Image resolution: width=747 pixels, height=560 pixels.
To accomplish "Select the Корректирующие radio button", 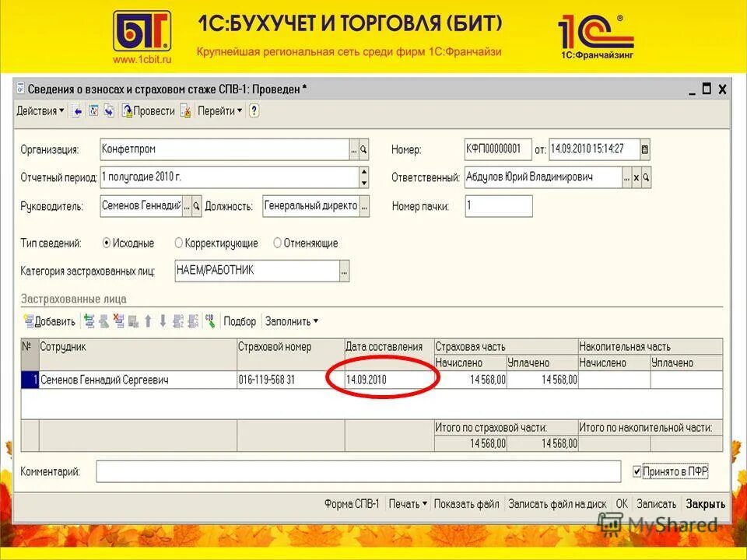I will 179,243.
